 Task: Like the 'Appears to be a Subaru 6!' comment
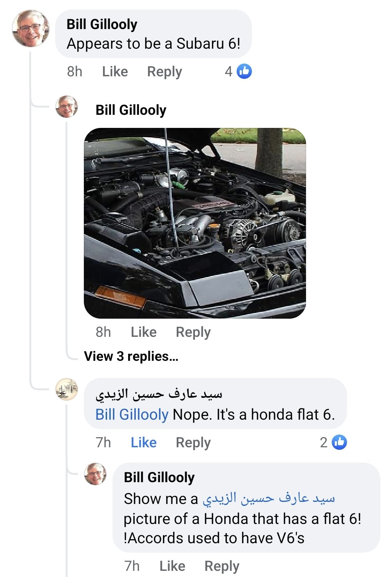click(x=115, y=72)
